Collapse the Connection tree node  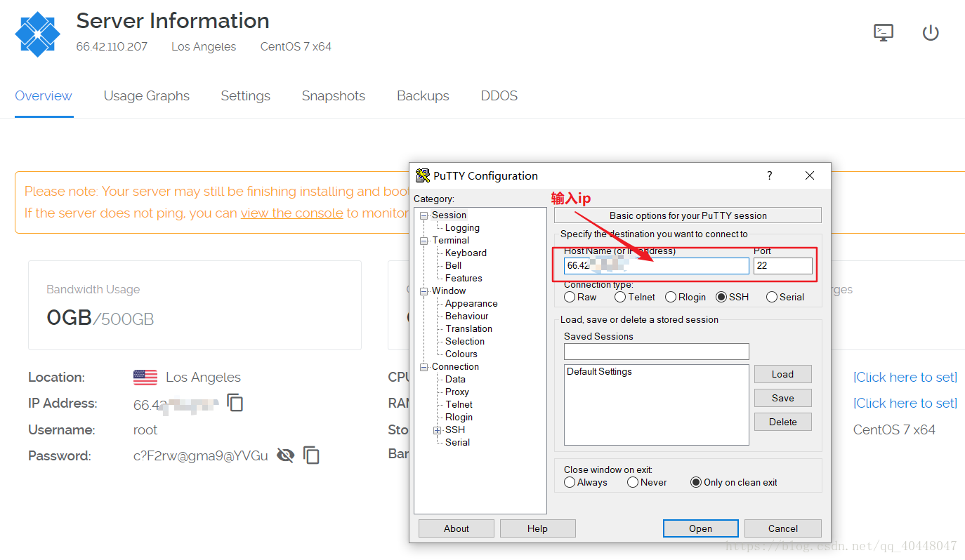(424, 367)
